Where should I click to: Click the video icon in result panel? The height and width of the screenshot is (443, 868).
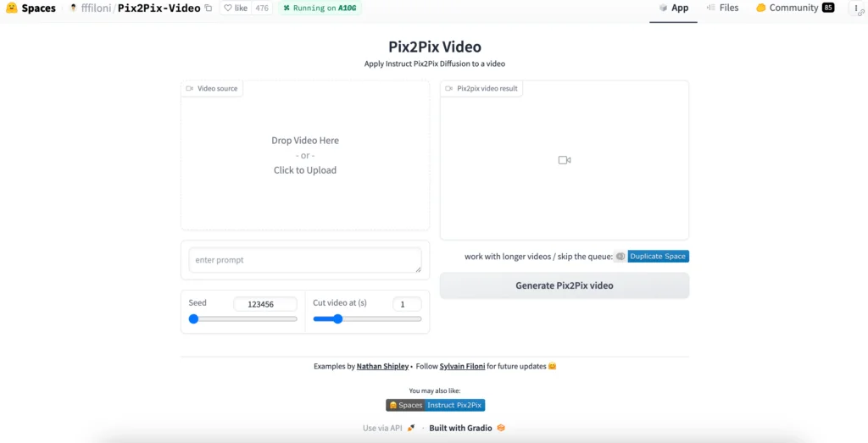[564, 160]
